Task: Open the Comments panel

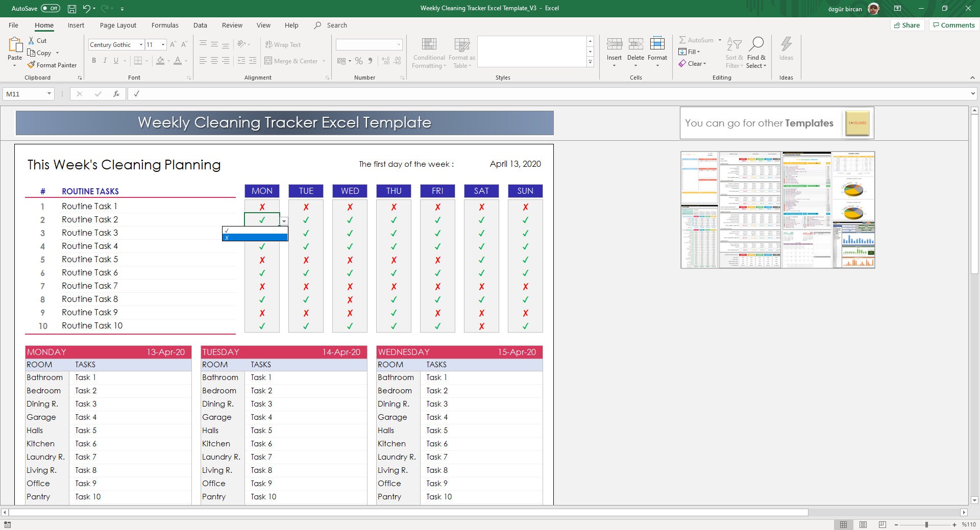Action: pos(952,25)
